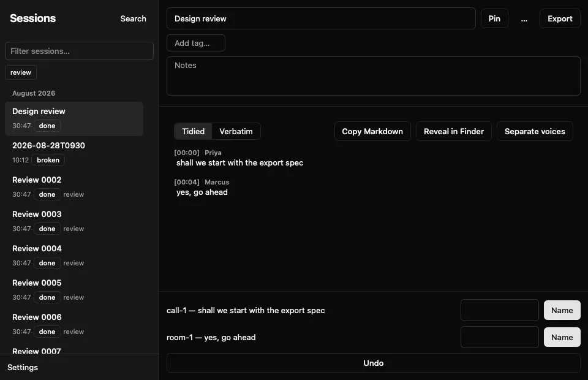Focus the Add tag field

click(x=196, y=43)
